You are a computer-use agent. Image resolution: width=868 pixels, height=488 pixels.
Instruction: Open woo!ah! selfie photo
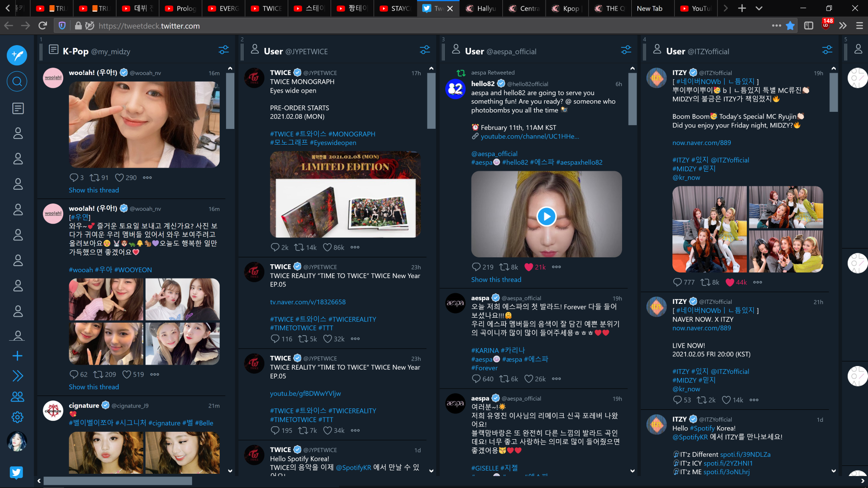[144, 125]
